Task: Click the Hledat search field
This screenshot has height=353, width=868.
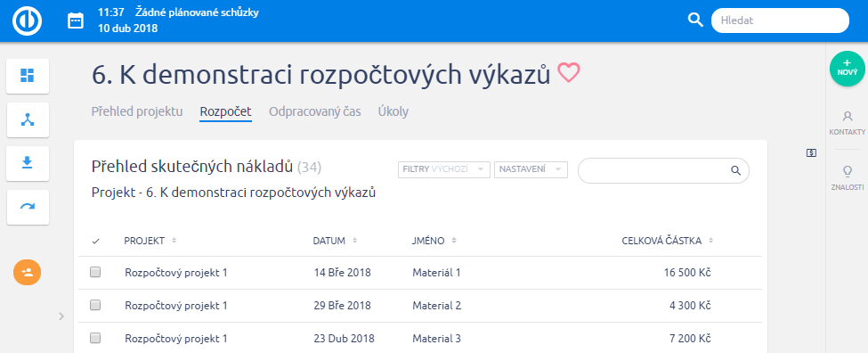Action: (780, 21)
